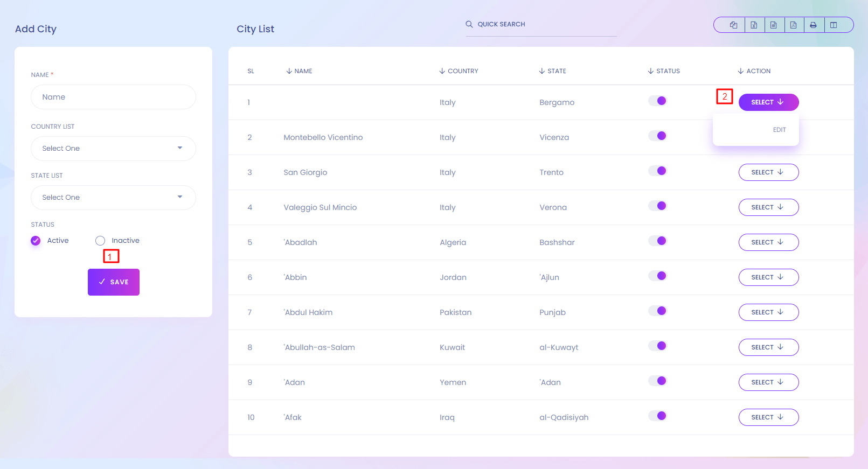Sort by Name column arrow icon
The width and height of the screenshot is (868, 469).
289,71
